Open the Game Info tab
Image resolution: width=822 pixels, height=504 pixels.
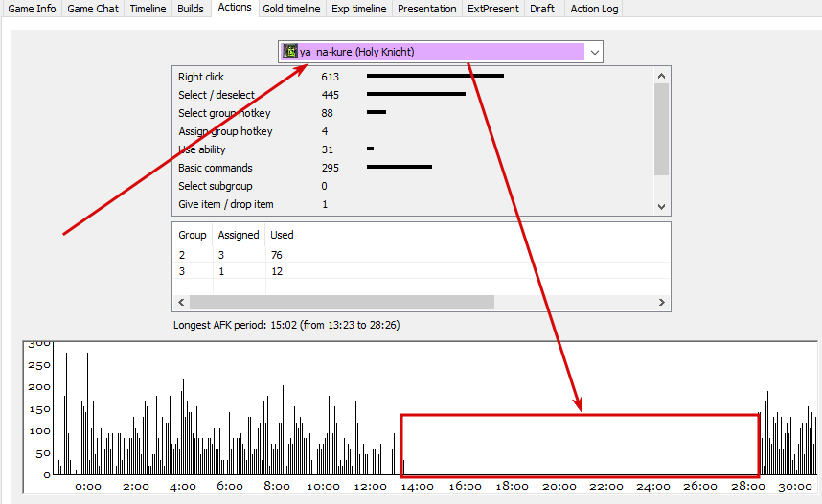tap(32, 9)
